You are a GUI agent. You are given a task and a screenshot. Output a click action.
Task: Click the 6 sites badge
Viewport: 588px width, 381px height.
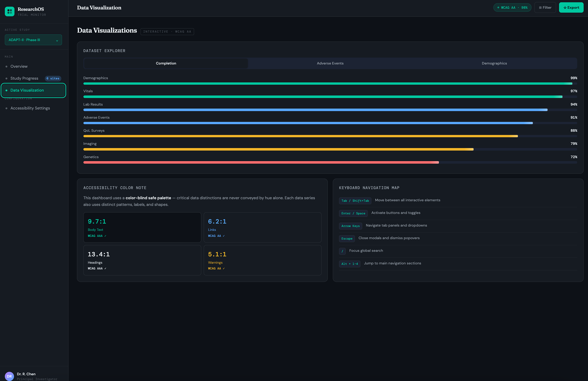tap(53, 78)
